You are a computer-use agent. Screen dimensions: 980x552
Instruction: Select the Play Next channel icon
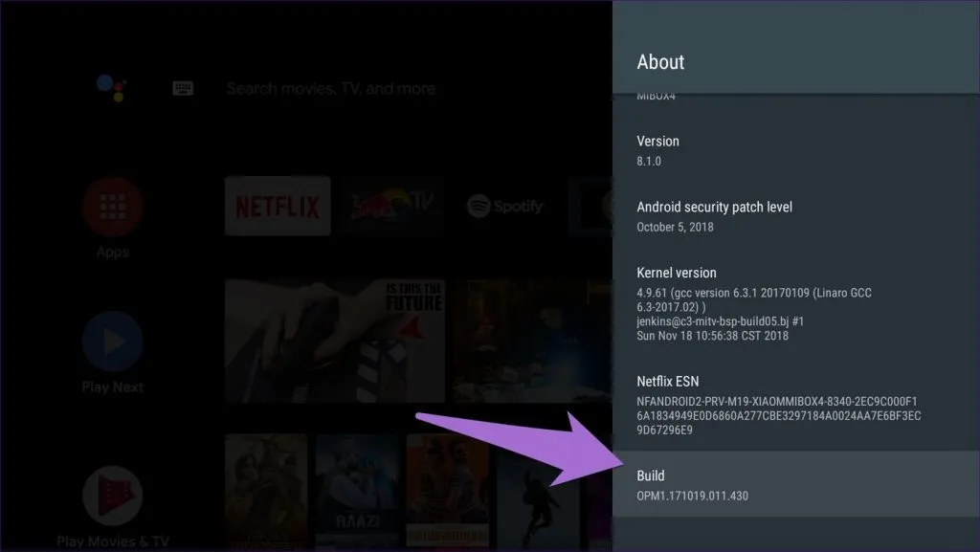tap(112, 342)
